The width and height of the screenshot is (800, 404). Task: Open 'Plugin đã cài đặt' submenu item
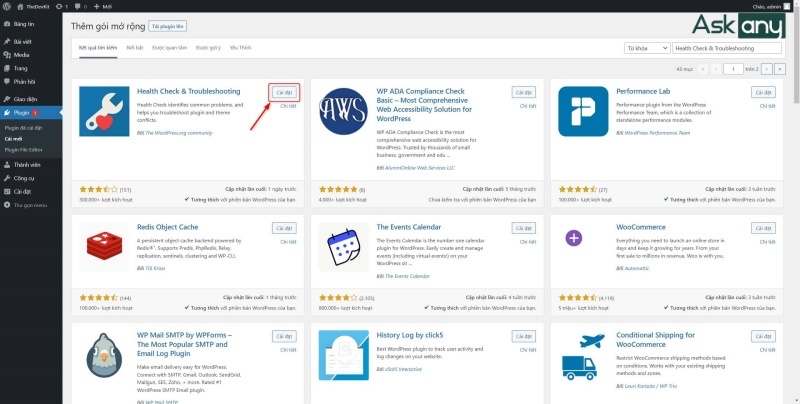point(23,128)
